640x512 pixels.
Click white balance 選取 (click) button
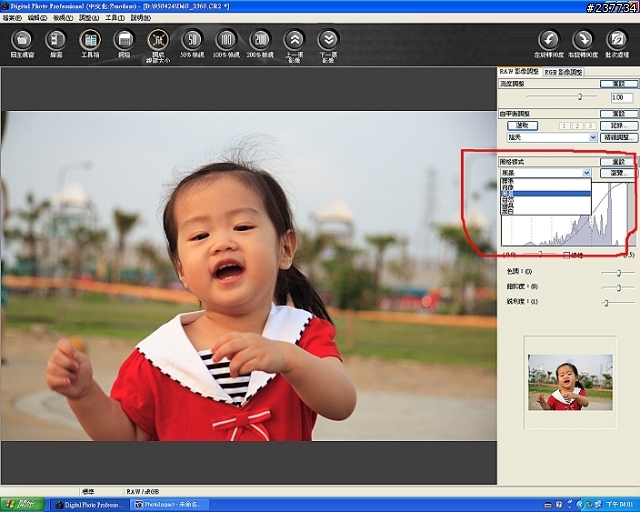[x=522, y=126]
